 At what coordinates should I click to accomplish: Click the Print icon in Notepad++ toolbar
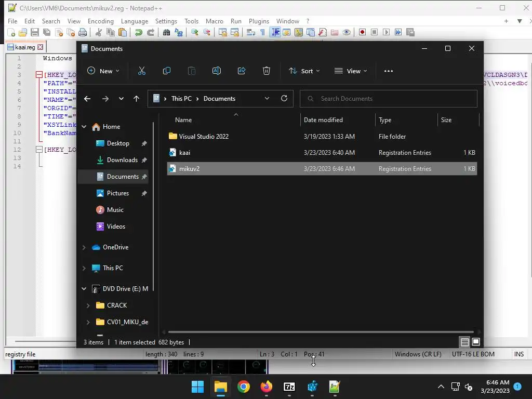83,32
